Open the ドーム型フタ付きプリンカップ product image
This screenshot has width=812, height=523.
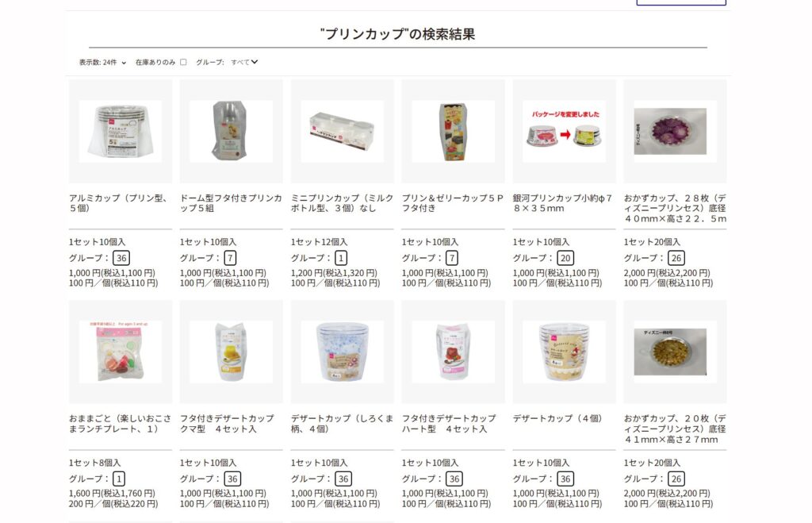tap(231, 131)
